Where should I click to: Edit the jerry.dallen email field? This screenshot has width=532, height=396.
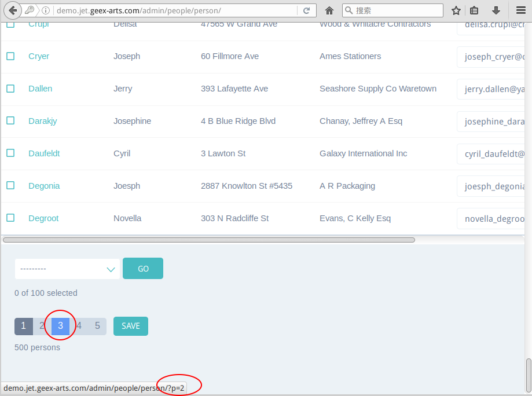pyautogui.click(x=491, y=89)
